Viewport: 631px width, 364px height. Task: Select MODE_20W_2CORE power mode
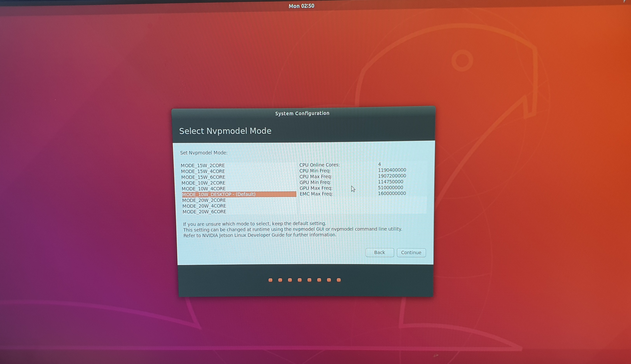(204, 200)
